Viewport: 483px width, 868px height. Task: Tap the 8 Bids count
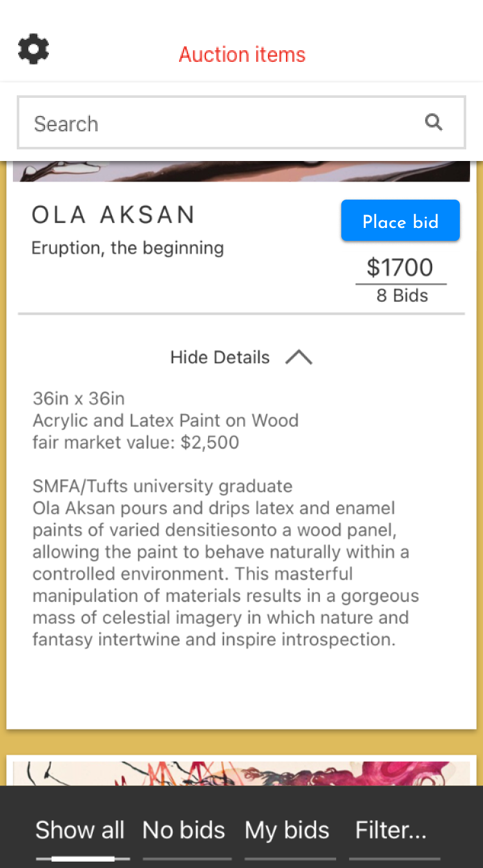(402, 296)
